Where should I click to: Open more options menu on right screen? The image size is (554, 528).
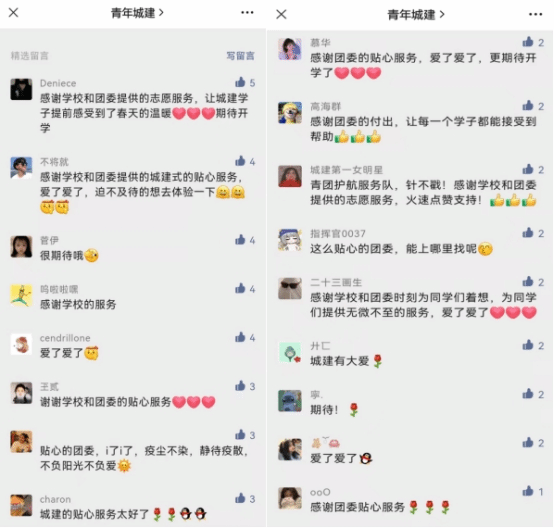coord(536,14)
